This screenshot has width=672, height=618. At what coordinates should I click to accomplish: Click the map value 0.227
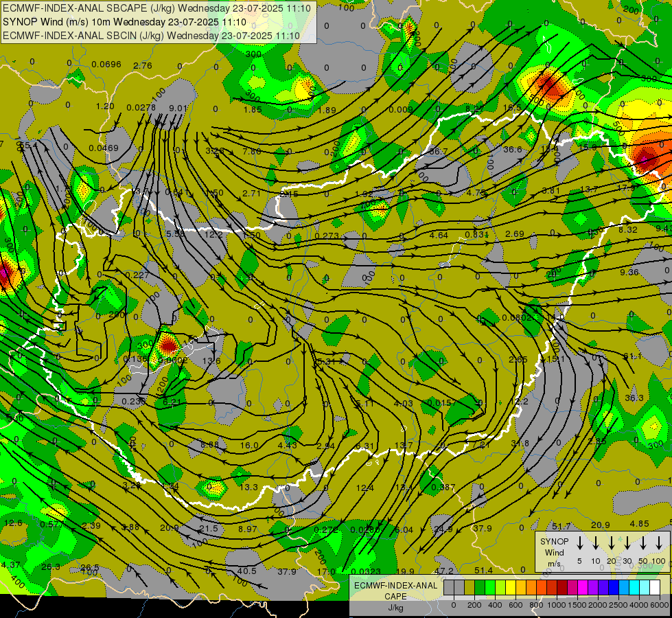(x=137, y=275)
